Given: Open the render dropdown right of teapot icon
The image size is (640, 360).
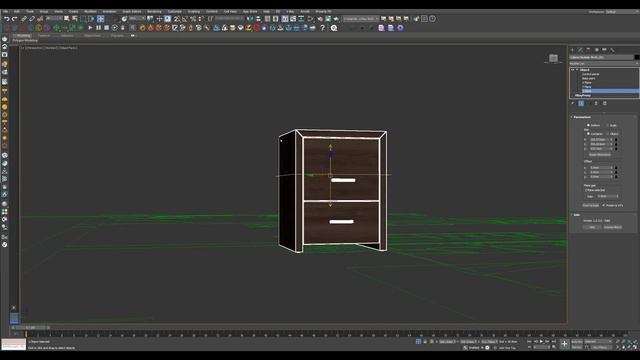Looking at the screenshot, I should (361, 19).
